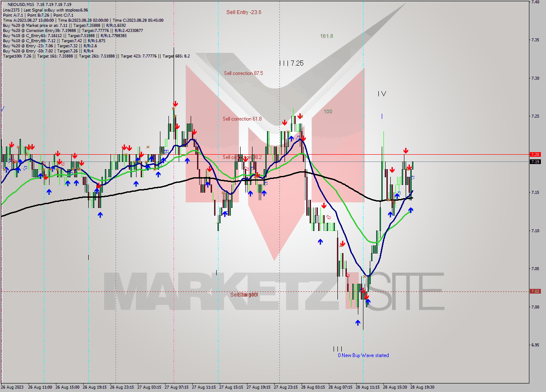Click the '27 Aug 11:15' time axis label
Image resolution: width=546 pixels, height=392 pixels.
pos(204,387)
